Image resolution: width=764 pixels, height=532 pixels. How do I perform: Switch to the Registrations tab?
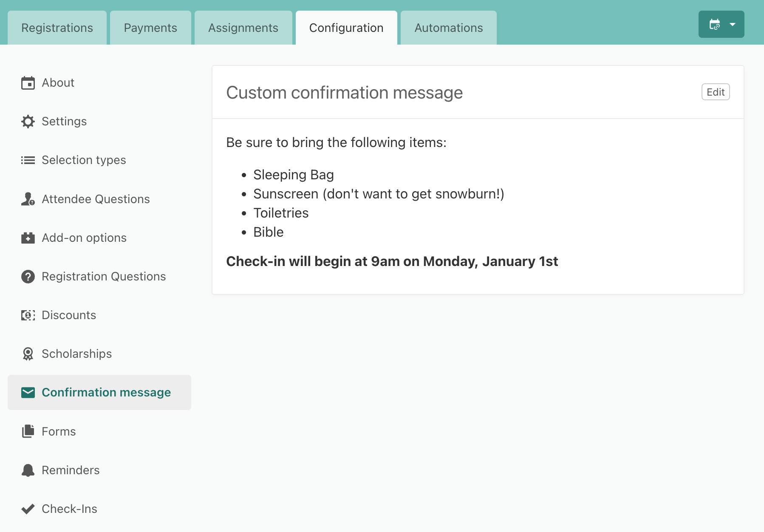click(57, 28)
